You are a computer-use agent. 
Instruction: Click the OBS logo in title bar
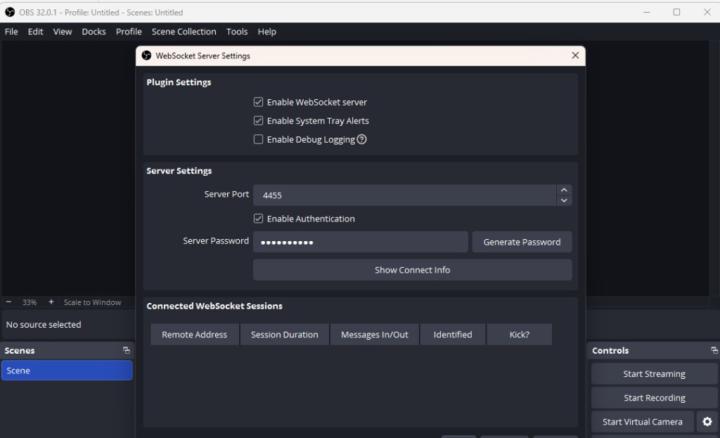pyautogui.click(x=10, y=12)
